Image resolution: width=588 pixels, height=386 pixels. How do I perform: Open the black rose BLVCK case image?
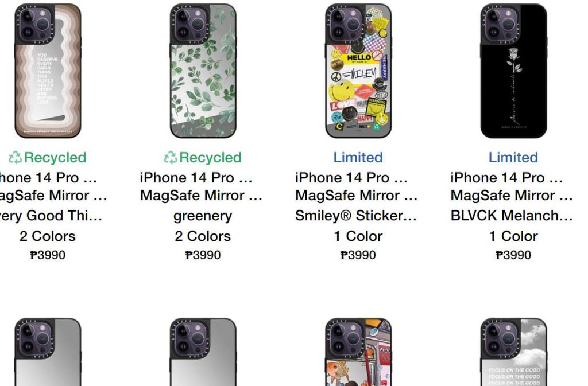(513, 71)
